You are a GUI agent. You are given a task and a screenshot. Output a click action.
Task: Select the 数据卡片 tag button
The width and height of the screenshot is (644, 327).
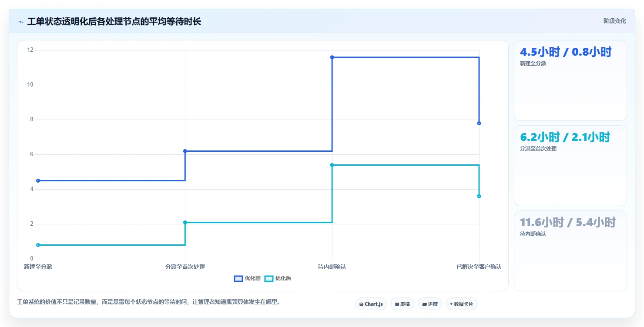[x=462, y=304]
